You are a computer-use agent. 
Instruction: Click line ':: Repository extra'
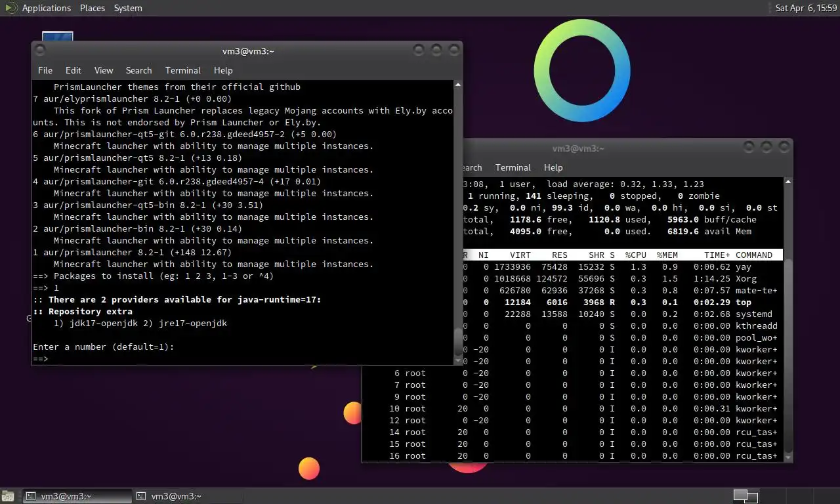click(x=83, y=311)
